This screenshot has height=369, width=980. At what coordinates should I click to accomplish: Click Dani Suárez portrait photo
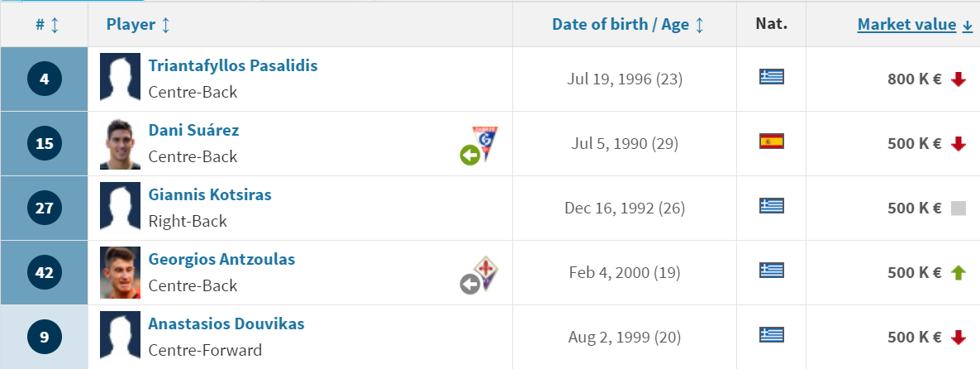[x=120, y=144]
